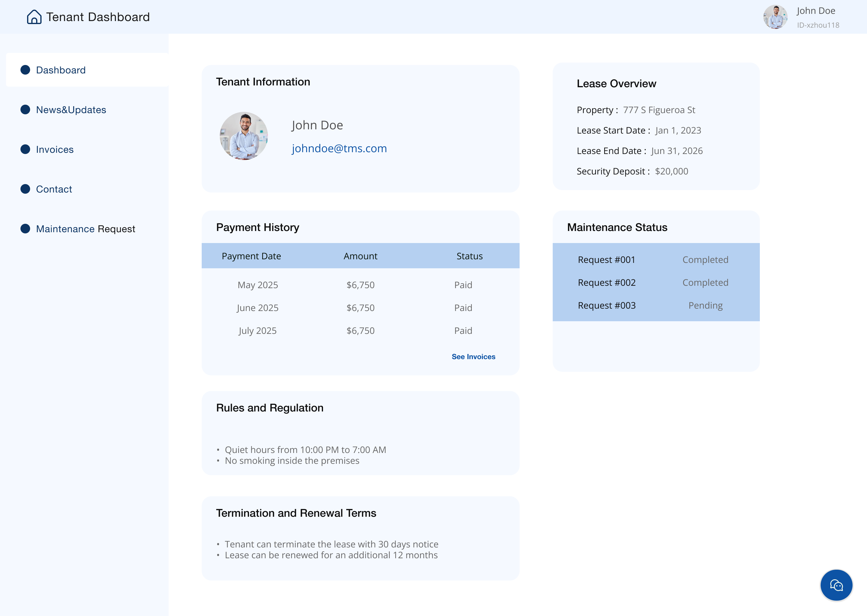Click the Payment Date column header
Screen dimensions: 867x616
coord(251,256)
